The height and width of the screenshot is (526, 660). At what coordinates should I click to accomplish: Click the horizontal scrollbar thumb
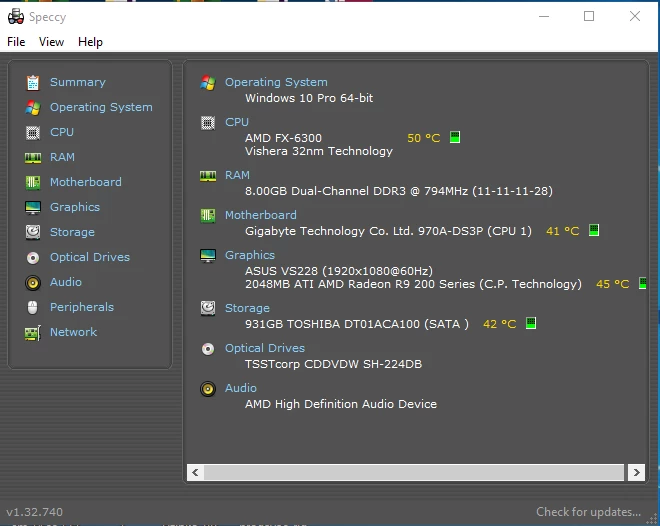(414, 473)
